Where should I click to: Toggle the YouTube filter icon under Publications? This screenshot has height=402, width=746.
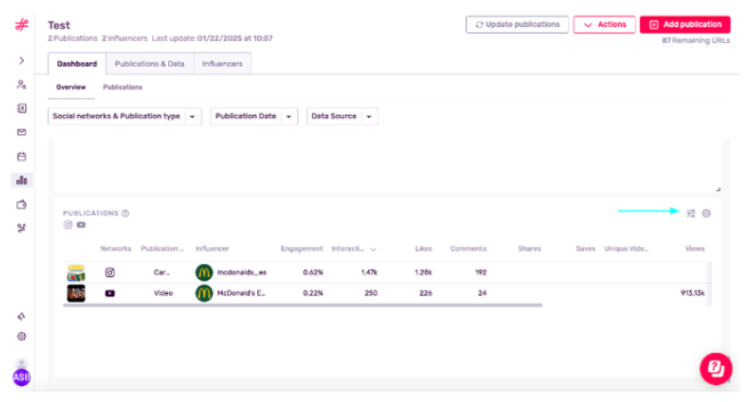point(81,226)
